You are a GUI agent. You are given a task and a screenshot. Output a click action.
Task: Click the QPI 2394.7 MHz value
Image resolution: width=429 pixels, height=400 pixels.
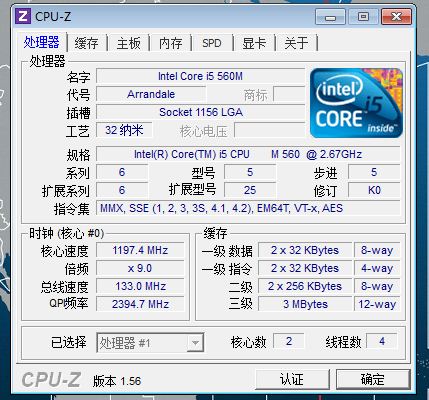[140, 304]
